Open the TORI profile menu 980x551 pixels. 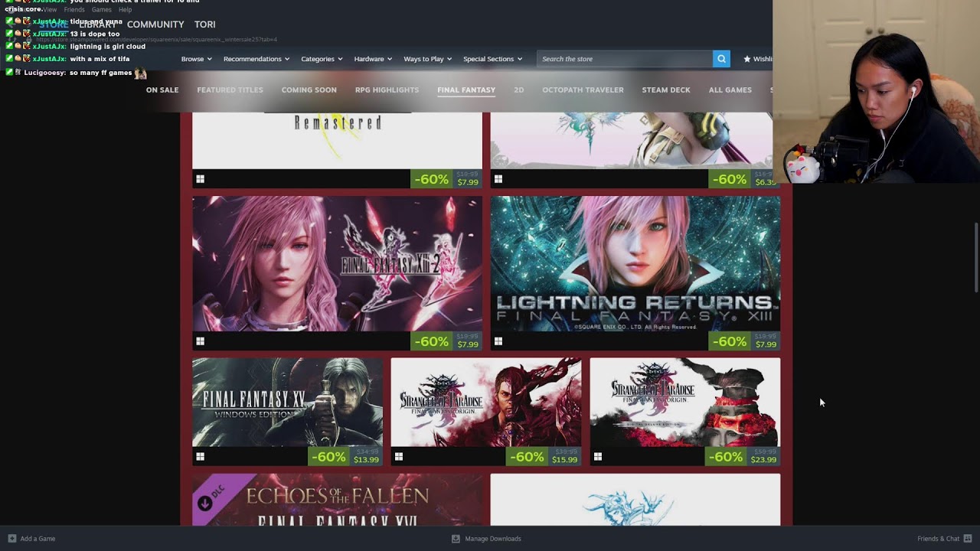pos(204,24)
